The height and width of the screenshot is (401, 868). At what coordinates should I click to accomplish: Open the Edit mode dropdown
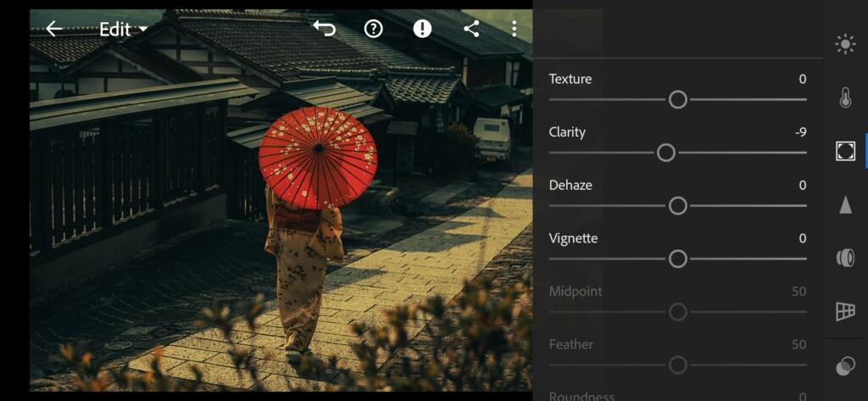coord(123,30)
